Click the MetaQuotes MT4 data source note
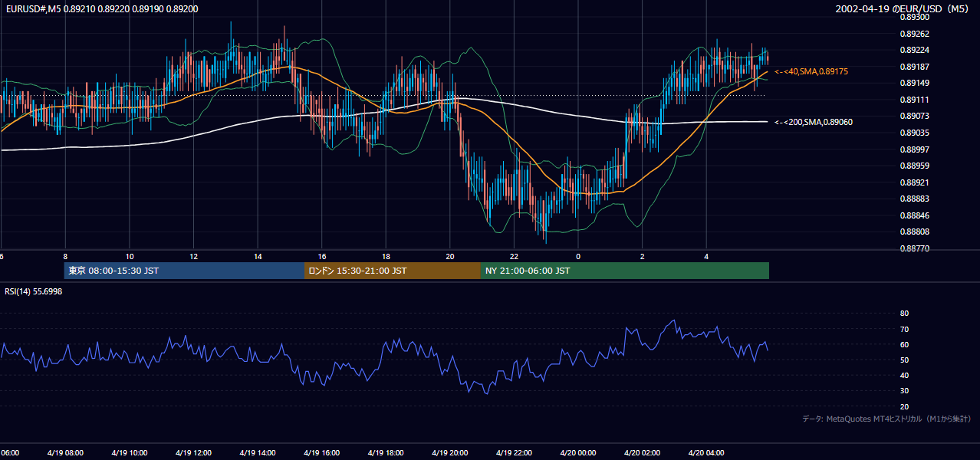Image resolution: width=980 pixels, height=460 pixels. click(x=886, y=419)
